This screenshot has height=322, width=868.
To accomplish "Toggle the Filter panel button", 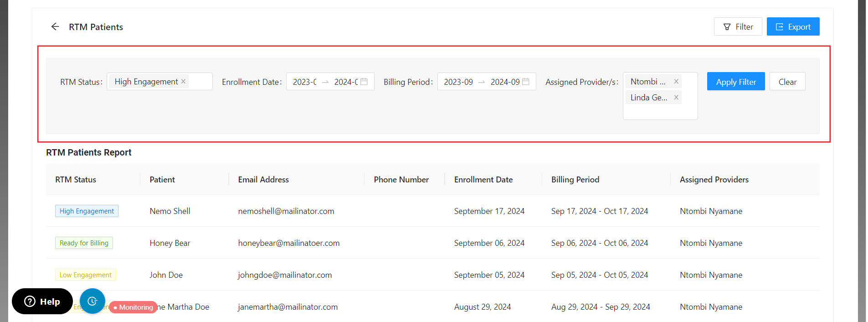I will click(x=738, y=27).
